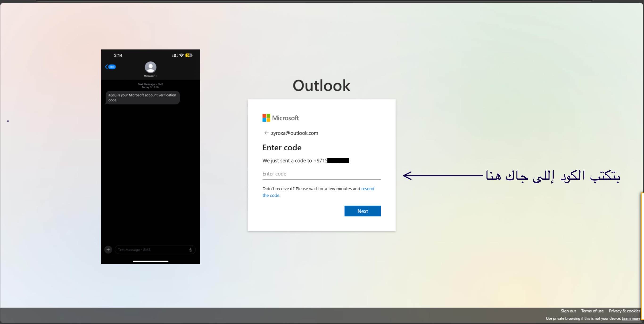Tap the underlined 4618 code in SMS
644x324 pixels.
pyautogui.click(x=112, y=95)
